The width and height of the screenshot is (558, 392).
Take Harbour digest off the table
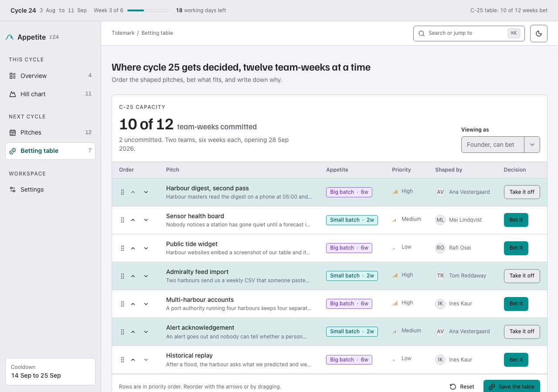[x=522, y=192]
